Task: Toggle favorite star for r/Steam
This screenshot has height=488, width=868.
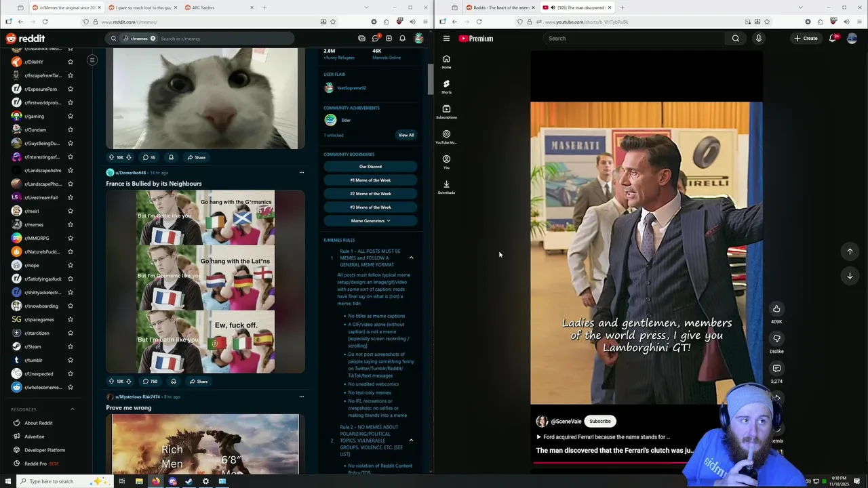Action: 70,346
